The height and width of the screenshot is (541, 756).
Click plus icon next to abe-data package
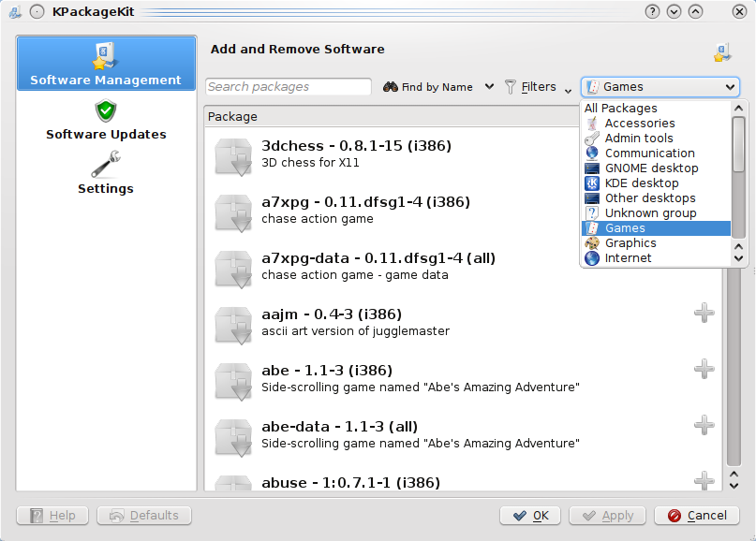point(704,425)
